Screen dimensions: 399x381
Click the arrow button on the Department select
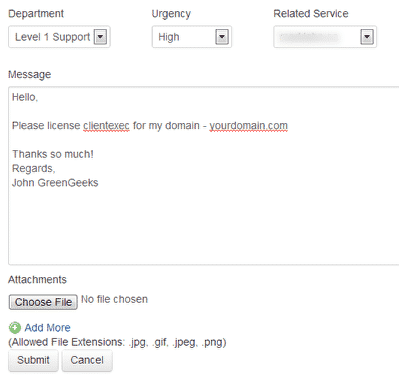pyautogui.click(x=100, y=37)
